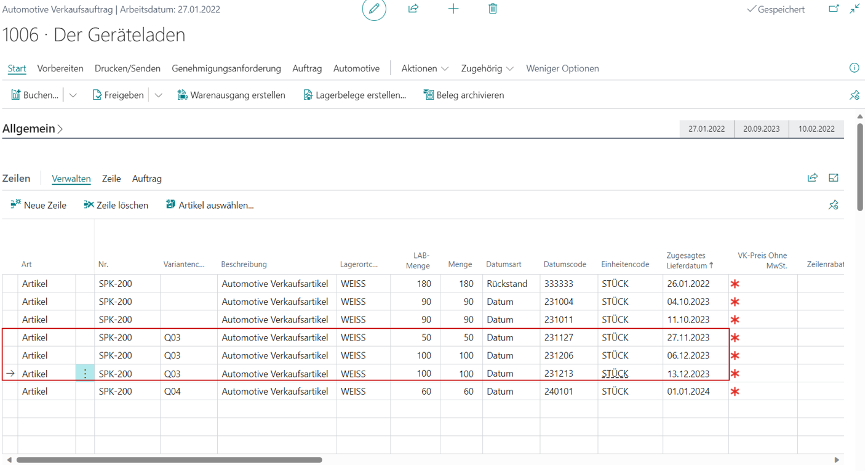868x471 pixels.
Task: Open the info factbox icon
Action: point(854,68)
